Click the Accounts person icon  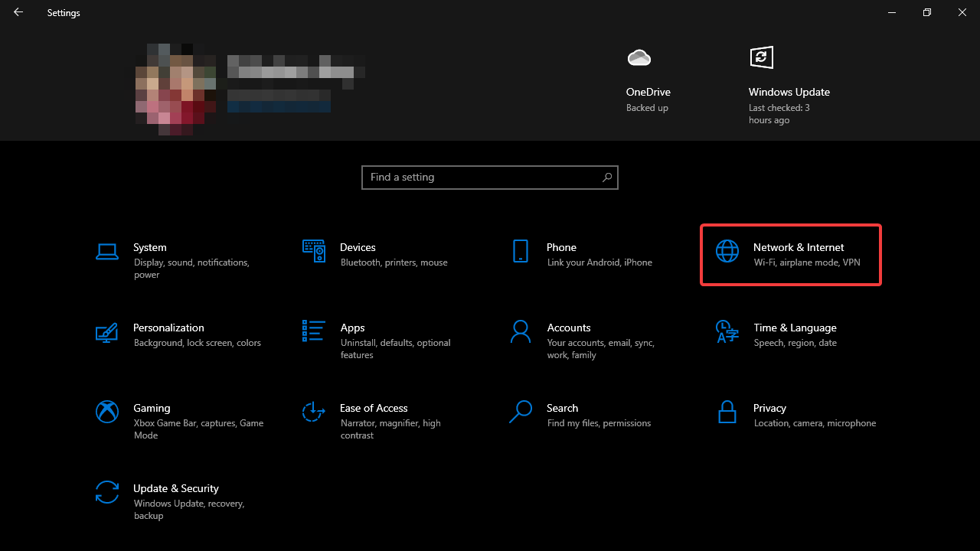tap(521, 331)
